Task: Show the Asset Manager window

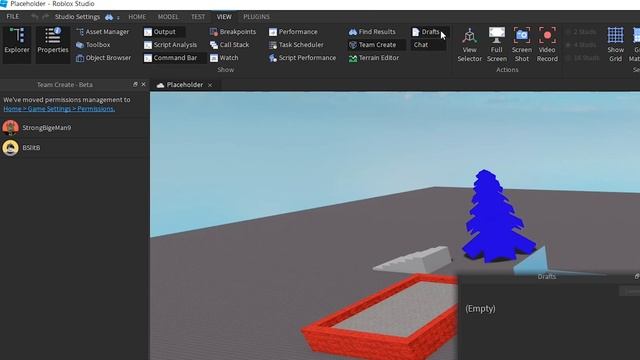Action: (x=103, y=32)
